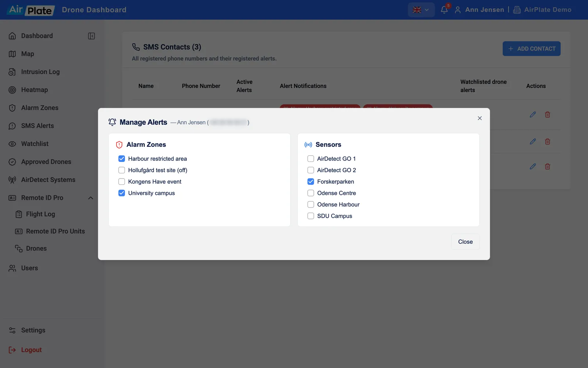Enable Odense Harbour sensor checkbox
Image resolution: width=588 pixels, height=368 pixels.
pyautogui.click(x=311, y=204)
